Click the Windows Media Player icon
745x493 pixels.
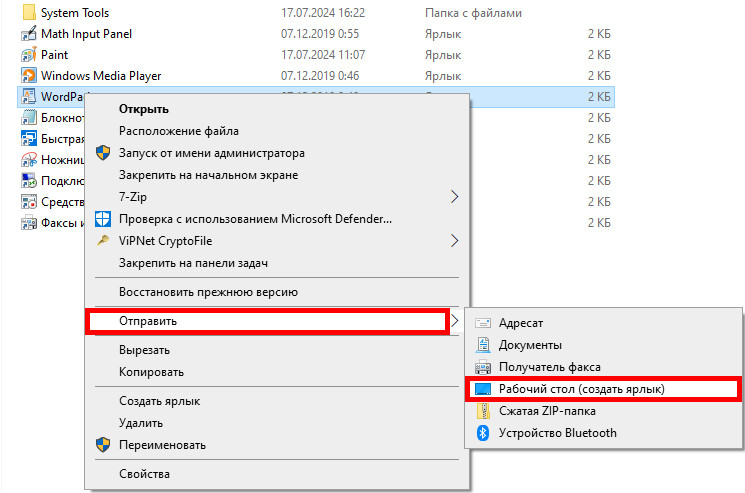click(28, 76)
